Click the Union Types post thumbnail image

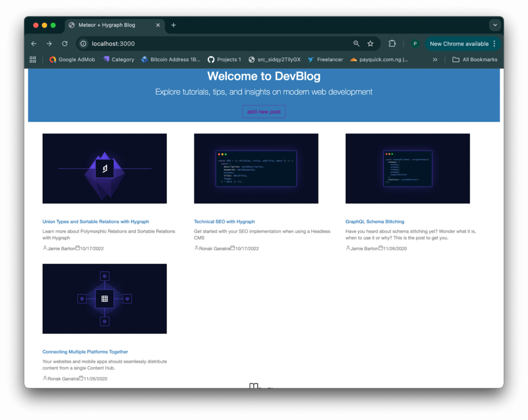click(105, 169)
